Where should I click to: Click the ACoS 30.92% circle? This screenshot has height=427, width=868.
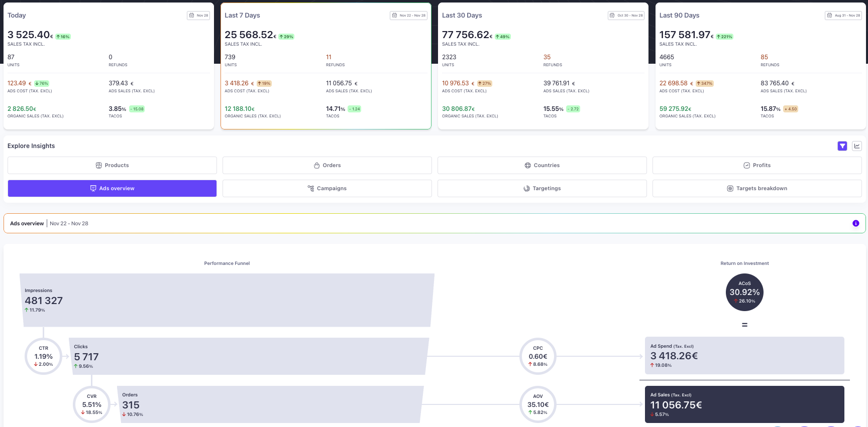pos(744,293)
